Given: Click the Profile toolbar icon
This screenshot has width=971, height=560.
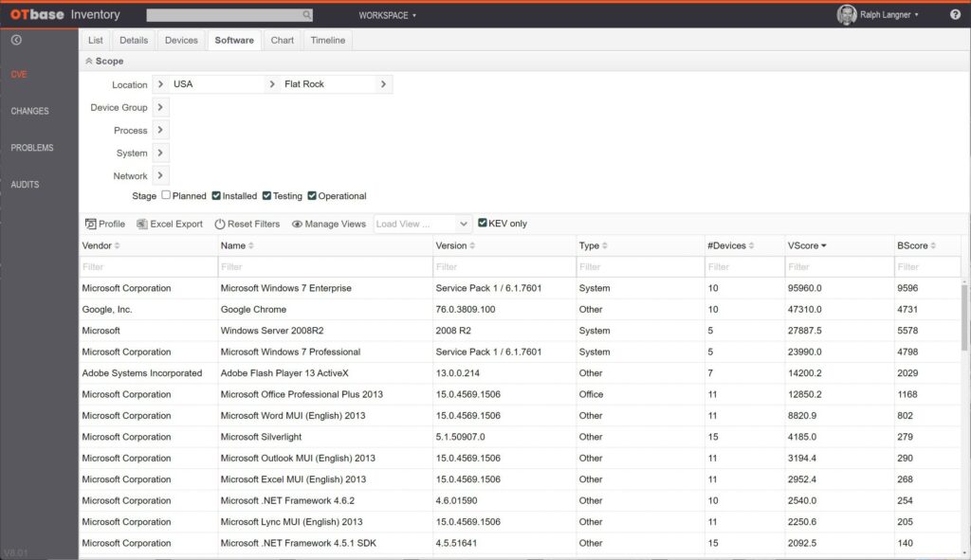Looking at the screenshot, I should 91,225.
